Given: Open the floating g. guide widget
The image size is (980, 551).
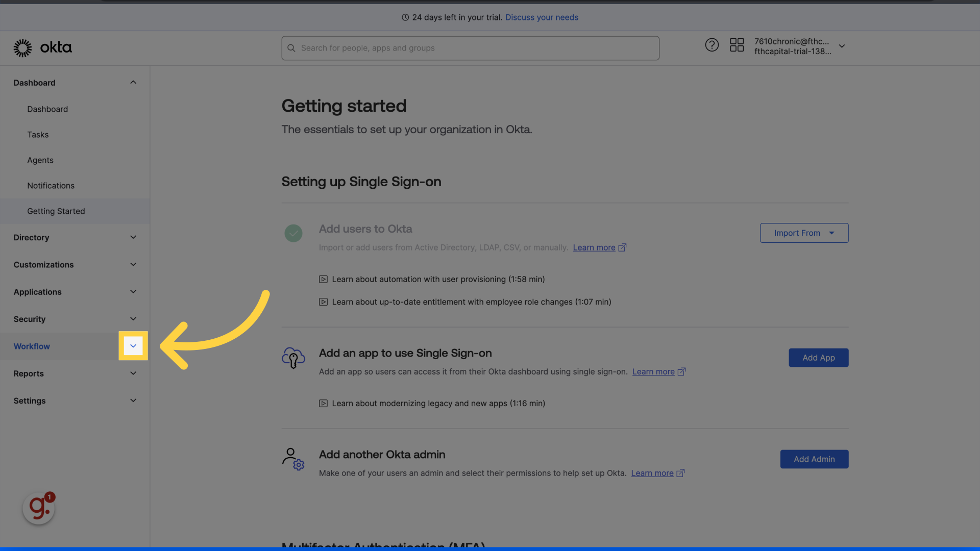Looking at the screenshot, I should [39, 508].
